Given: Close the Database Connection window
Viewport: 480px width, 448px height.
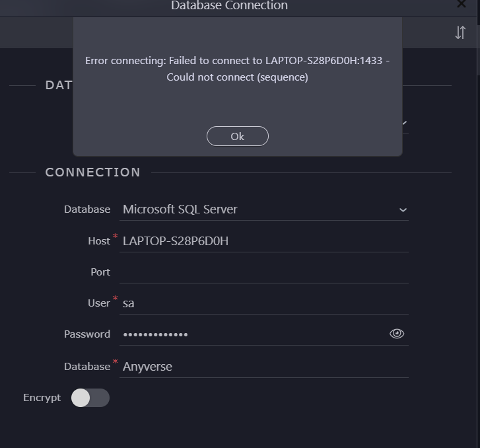Looking at the screenshot, I should coord(462,4).
